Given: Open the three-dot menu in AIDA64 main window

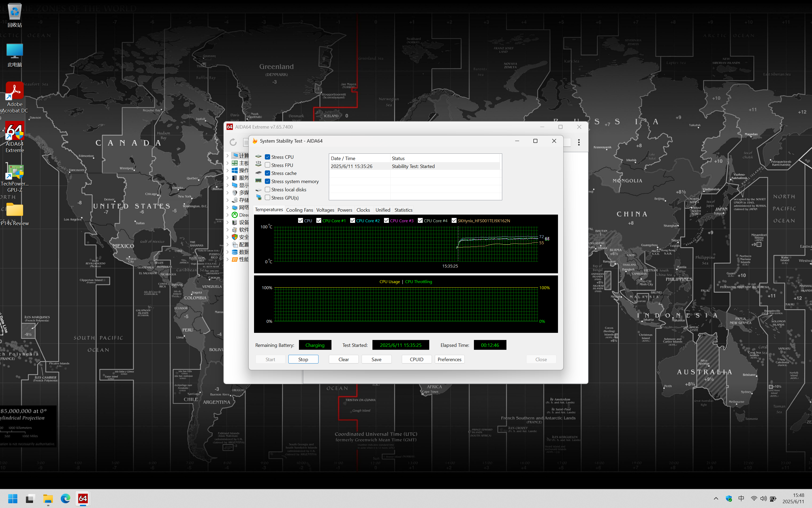Looking at the screenshot, I should coord(579,142).
